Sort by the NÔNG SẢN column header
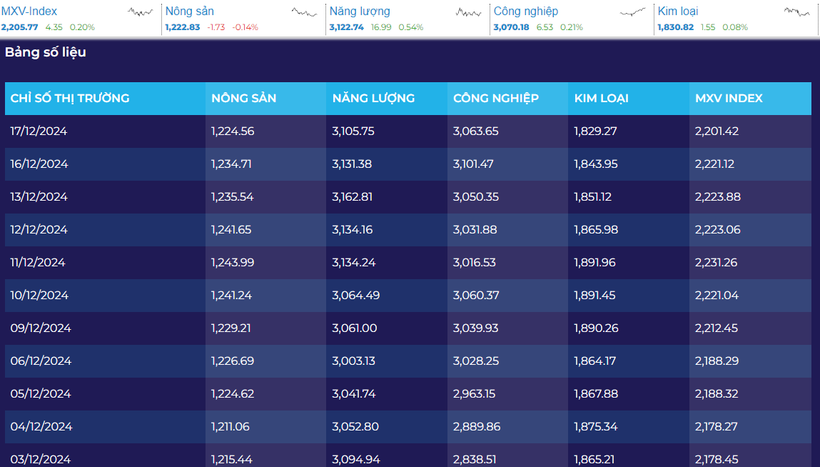The image size is (820, 467). (x=243, y=98)
